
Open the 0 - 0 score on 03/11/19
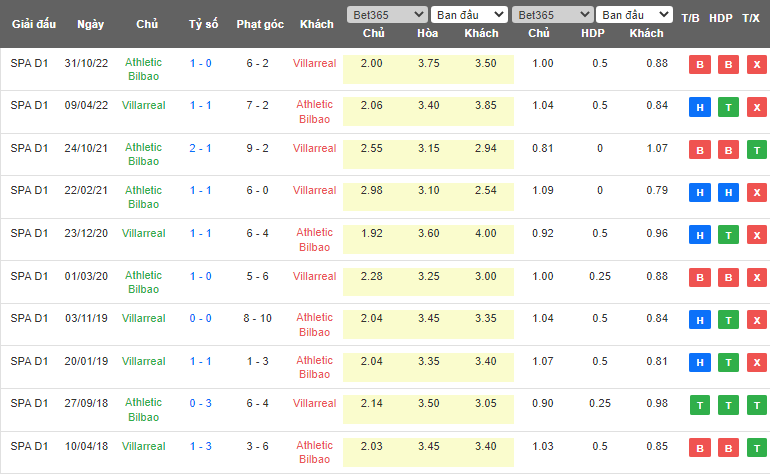(x=201, y=318)
